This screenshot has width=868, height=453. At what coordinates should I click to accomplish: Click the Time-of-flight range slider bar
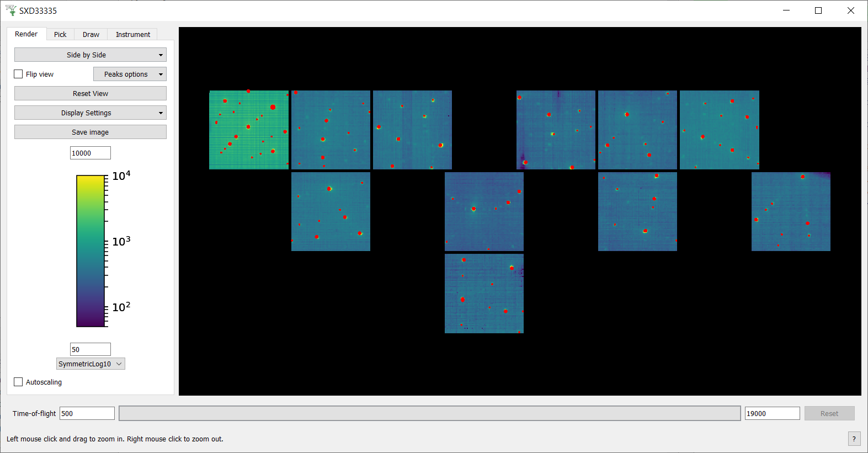coord(429,413)
